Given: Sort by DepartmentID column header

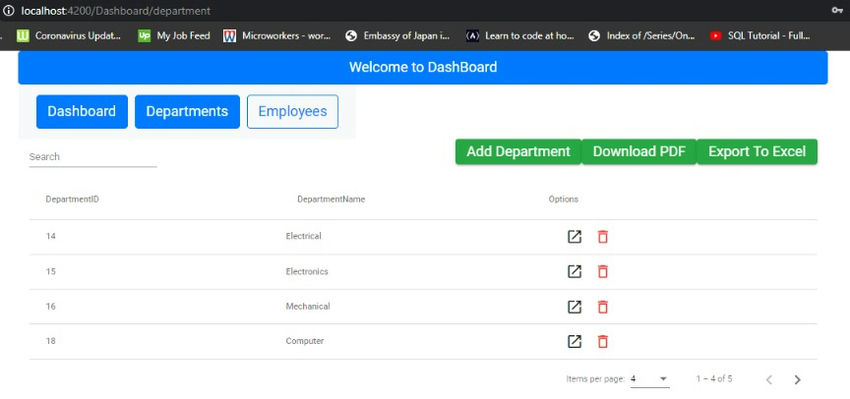Looking at the screenshot, I should 72,199.
